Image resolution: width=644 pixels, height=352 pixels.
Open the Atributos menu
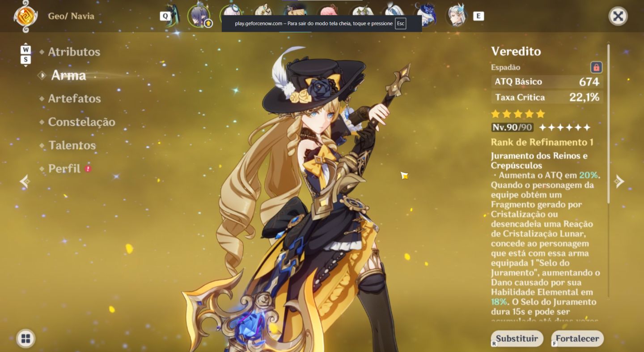(74, 52)
